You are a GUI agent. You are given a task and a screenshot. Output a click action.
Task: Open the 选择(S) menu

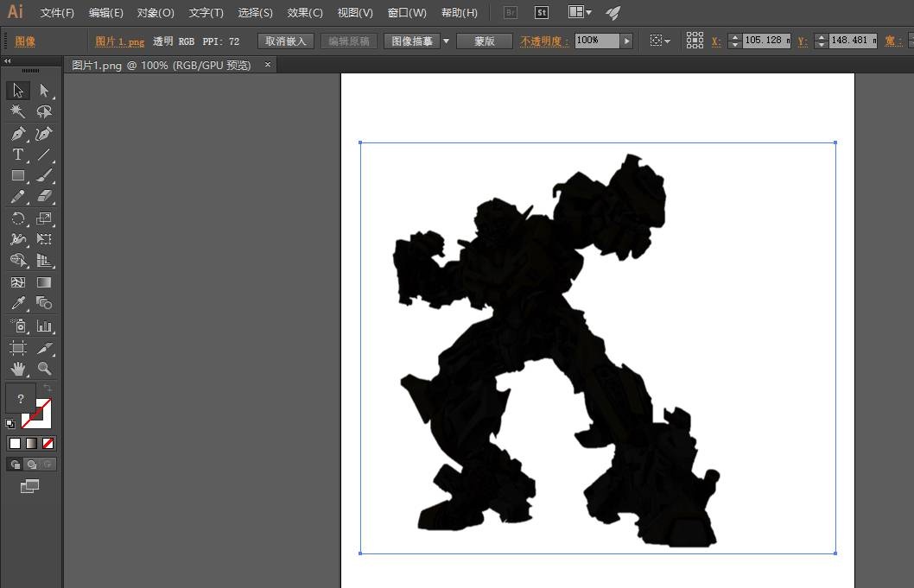[x=256, y=13]
